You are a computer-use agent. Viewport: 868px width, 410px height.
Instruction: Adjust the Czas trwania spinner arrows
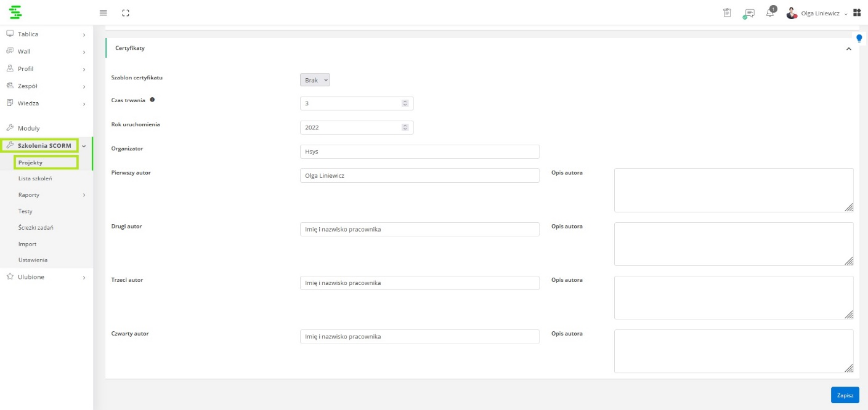pos(405,103)
